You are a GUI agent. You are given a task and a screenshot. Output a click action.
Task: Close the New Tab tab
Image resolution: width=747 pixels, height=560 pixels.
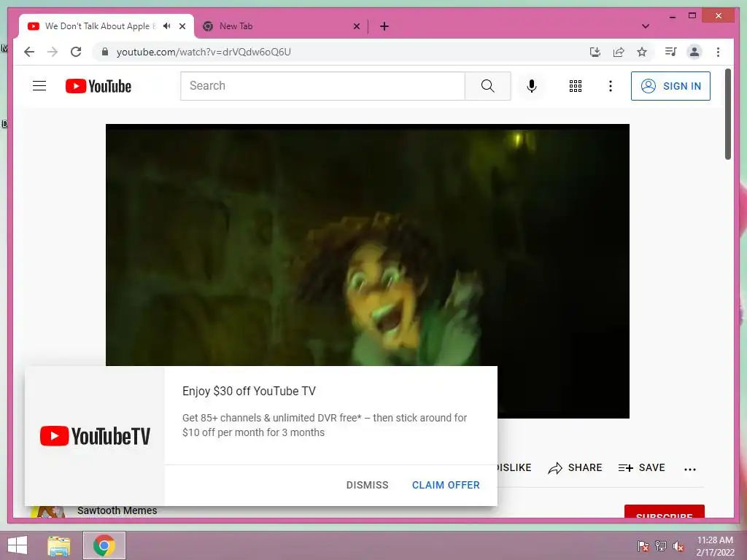(x=356, y=26)
